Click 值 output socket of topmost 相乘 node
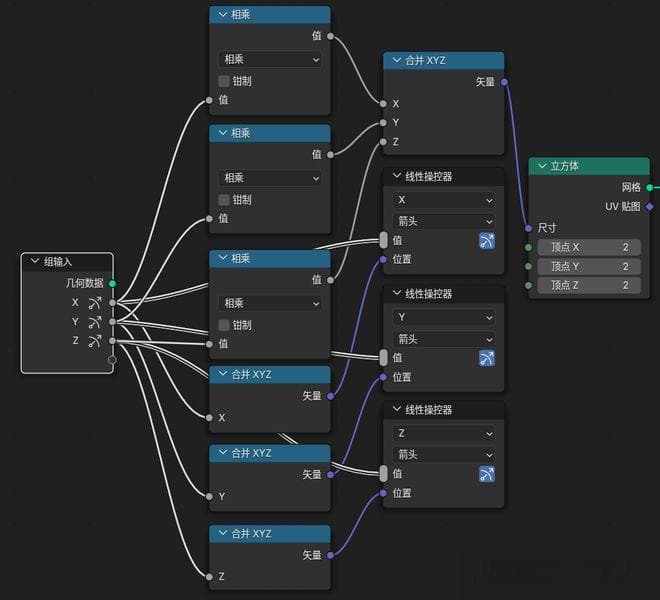660x600 pixels. (330, 36)
